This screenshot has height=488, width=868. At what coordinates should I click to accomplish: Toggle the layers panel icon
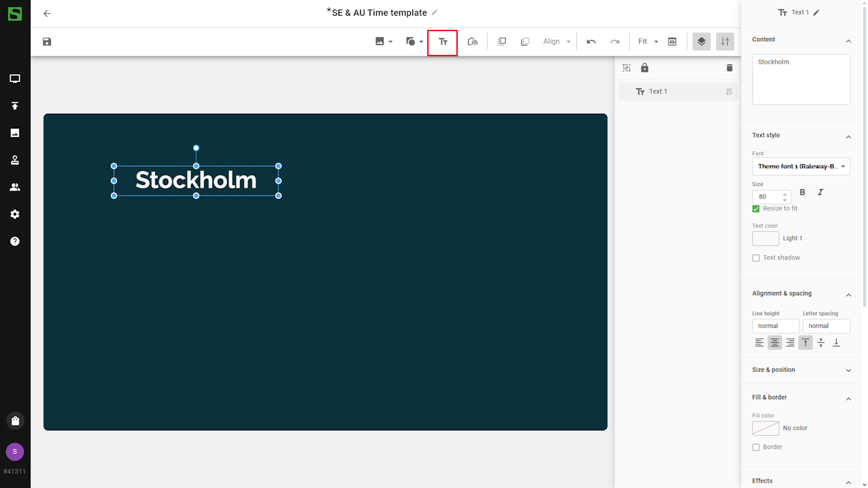(701, 42)
